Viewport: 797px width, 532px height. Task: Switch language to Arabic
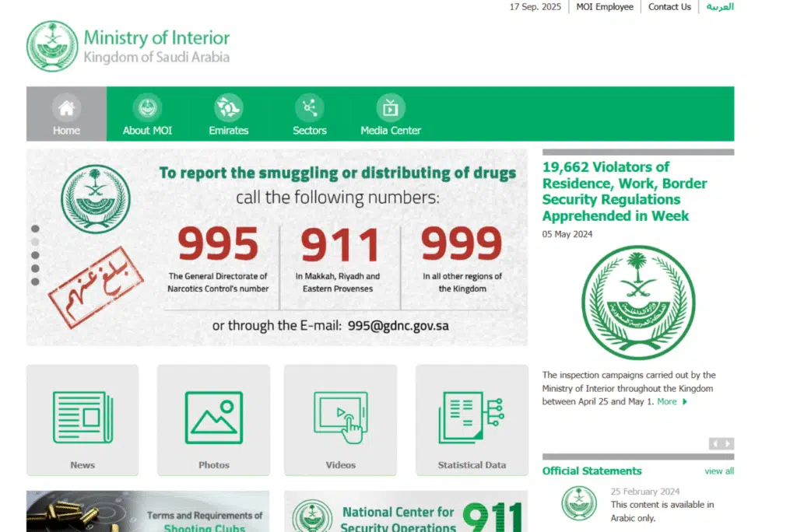point(720,7)
